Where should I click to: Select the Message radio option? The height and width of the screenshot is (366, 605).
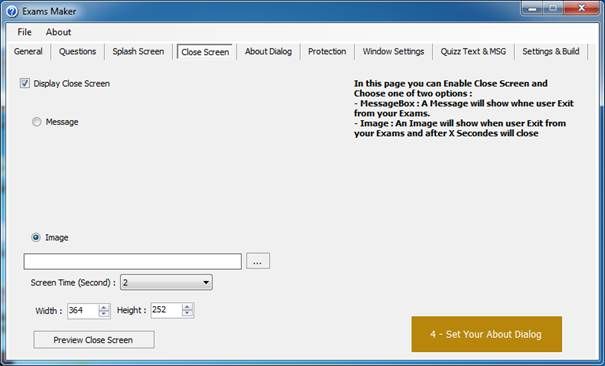point(37,122)
